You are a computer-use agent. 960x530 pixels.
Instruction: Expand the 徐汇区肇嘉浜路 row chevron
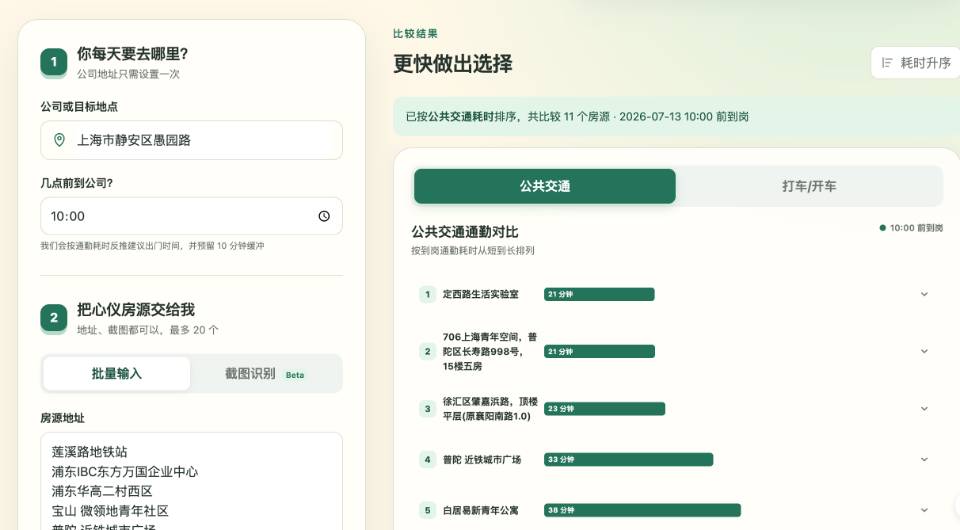pyautogui.click(x=924, y=409)
